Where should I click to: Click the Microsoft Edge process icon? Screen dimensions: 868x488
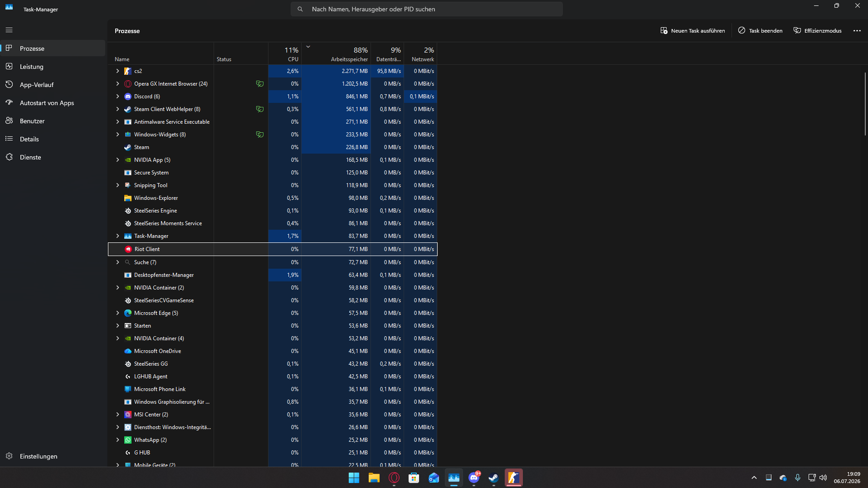pos(128,313)
